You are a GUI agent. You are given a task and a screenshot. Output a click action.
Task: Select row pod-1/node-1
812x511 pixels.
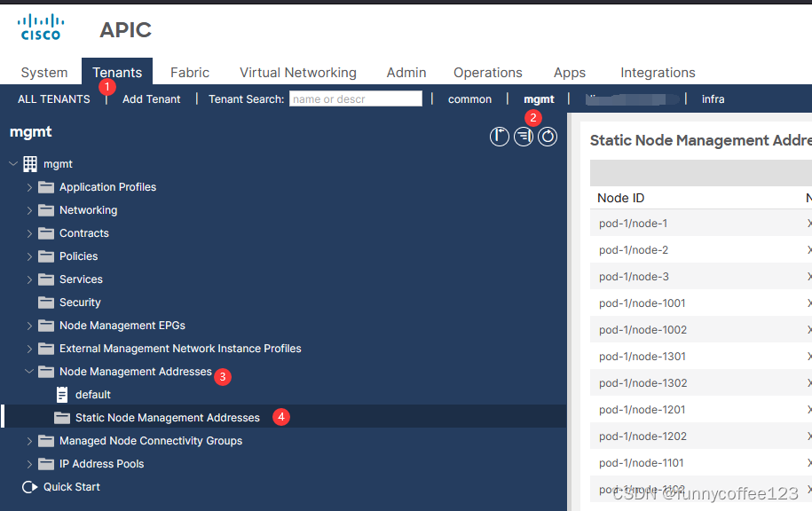[701, 224]
